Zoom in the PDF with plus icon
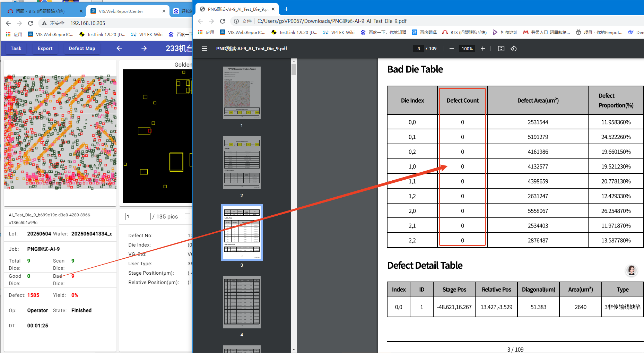Screen dimensions: 644x353 pyautogui.click(x=482, y=49)
